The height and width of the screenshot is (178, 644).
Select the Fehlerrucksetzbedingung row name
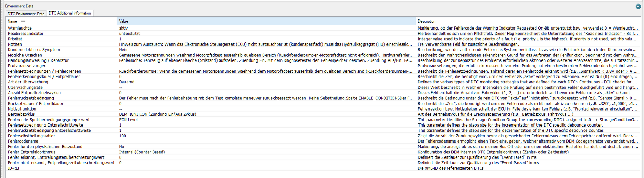click(x=31, y=98)
